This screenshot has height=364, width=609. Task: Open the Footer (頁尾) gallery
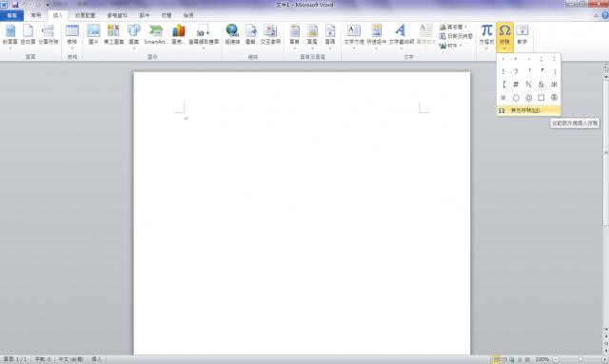(312, 36)
